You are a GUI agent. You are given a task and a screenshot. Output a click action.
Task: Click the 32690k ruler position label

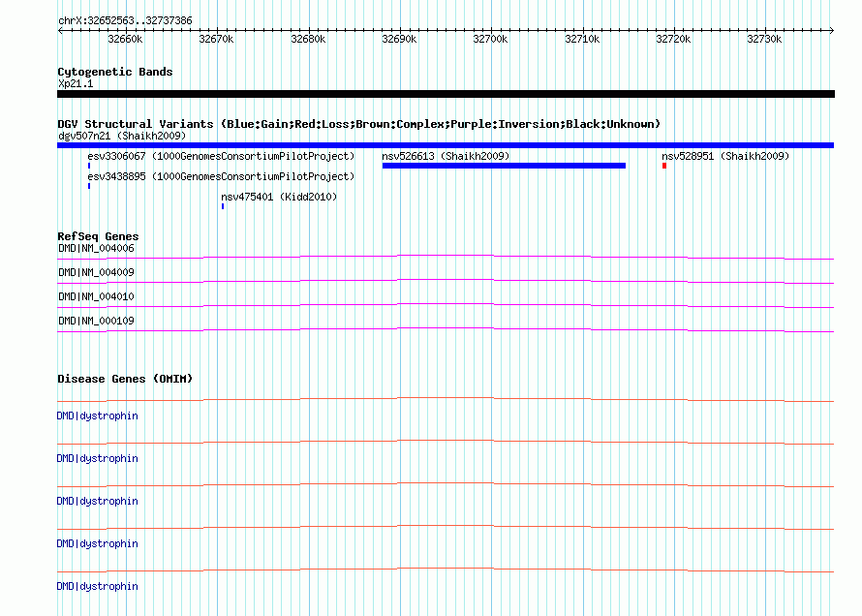[399, 39]
